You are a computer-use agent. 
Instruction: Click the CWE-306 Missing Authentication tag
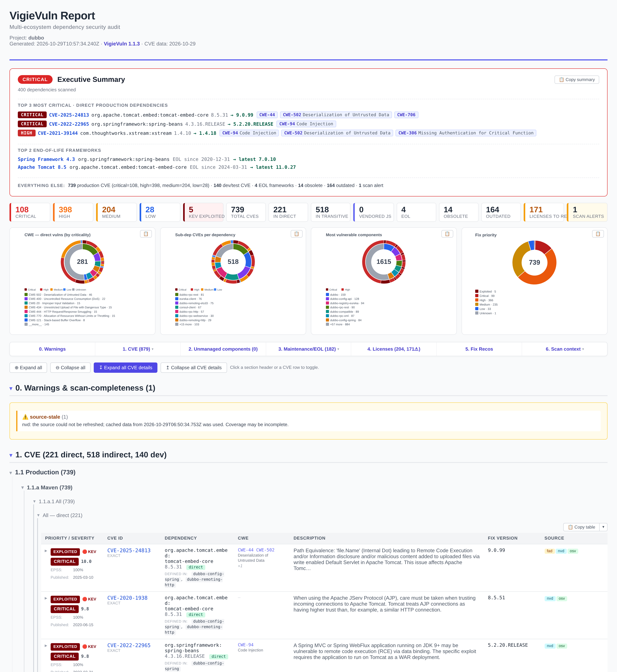466,133
